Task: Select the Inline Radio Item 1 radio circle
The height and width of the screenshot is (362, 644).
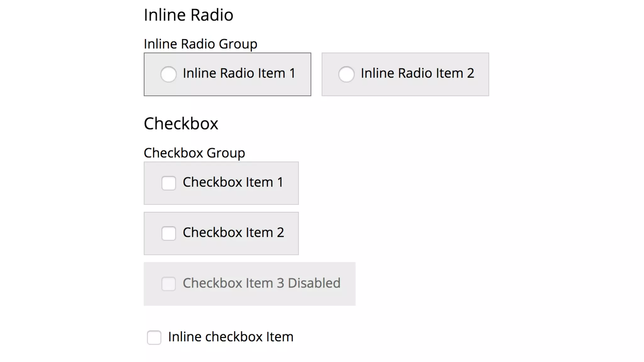Action: tap(169, 74)
